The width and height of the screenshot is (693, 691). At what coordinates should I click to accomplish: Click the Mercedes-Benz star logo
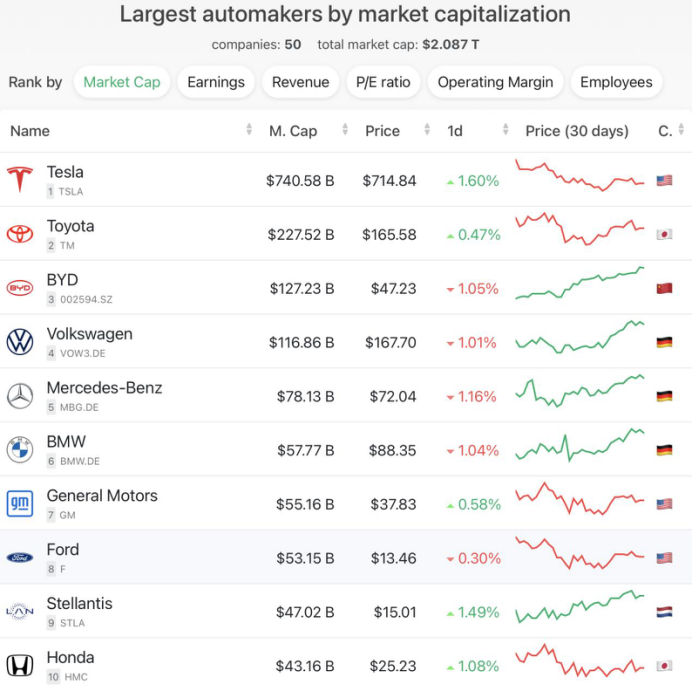[x=20, y=396]
